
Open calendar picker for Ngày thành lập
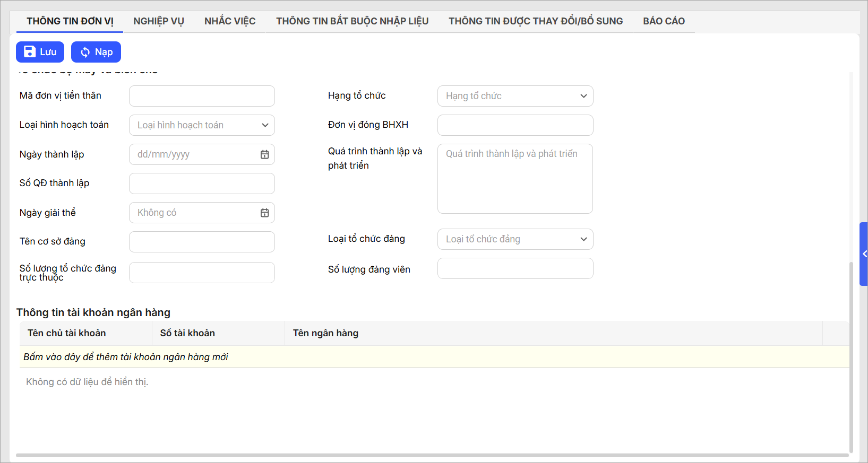264,154
